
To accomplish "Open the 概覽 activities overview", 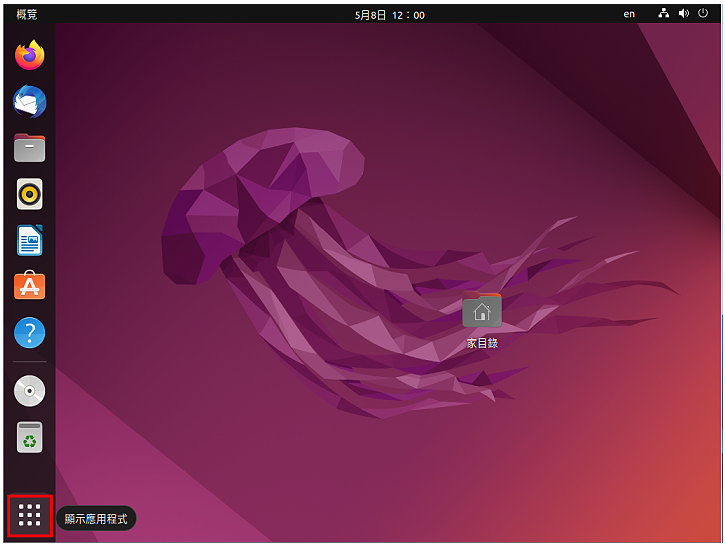I will (x=27, y=14).
